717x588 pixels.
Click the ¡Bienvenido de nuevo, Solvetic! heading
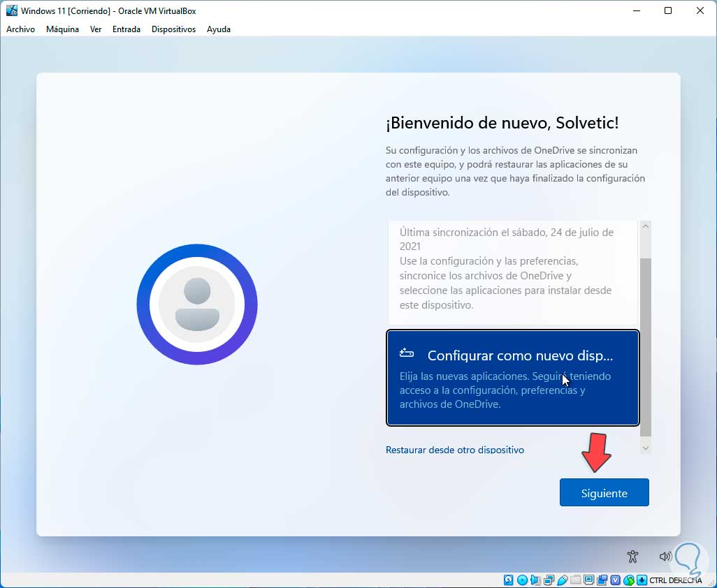(502, 123)
